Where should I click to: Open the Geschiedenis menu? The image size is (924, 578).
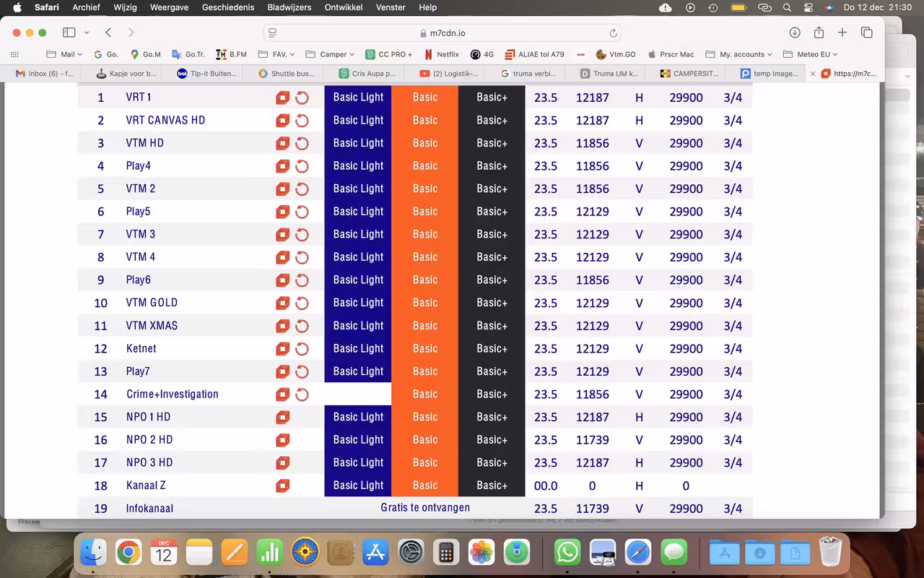[228, 7]
